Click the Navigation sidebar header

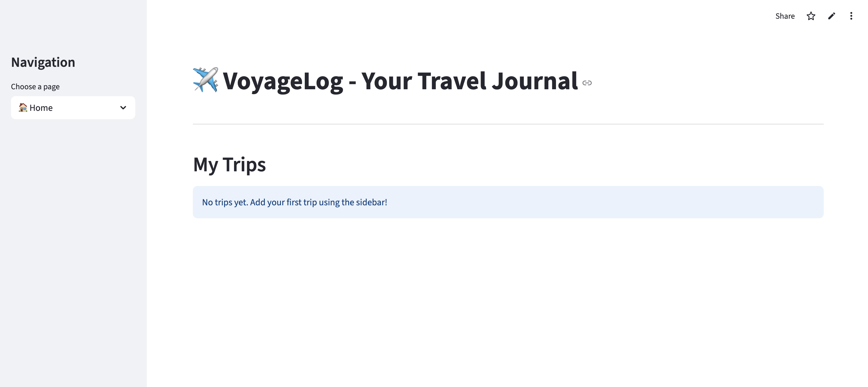pos(43,62)
